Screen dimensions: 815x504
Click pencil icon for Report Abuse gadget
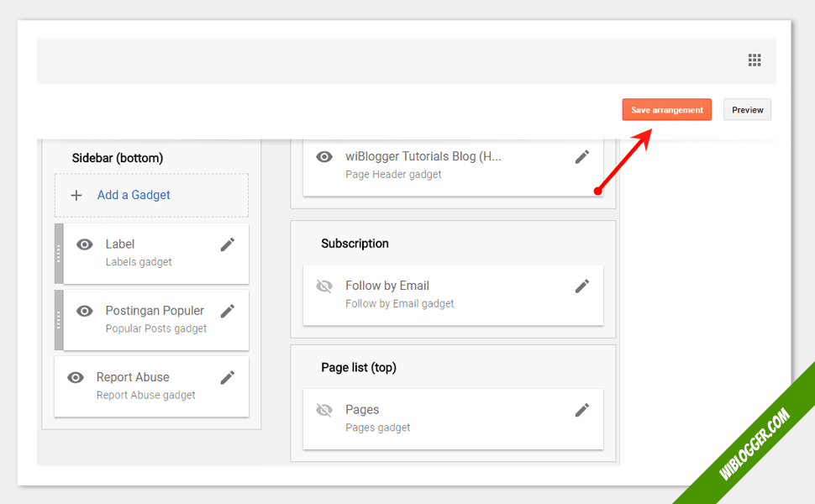(228, 377)
